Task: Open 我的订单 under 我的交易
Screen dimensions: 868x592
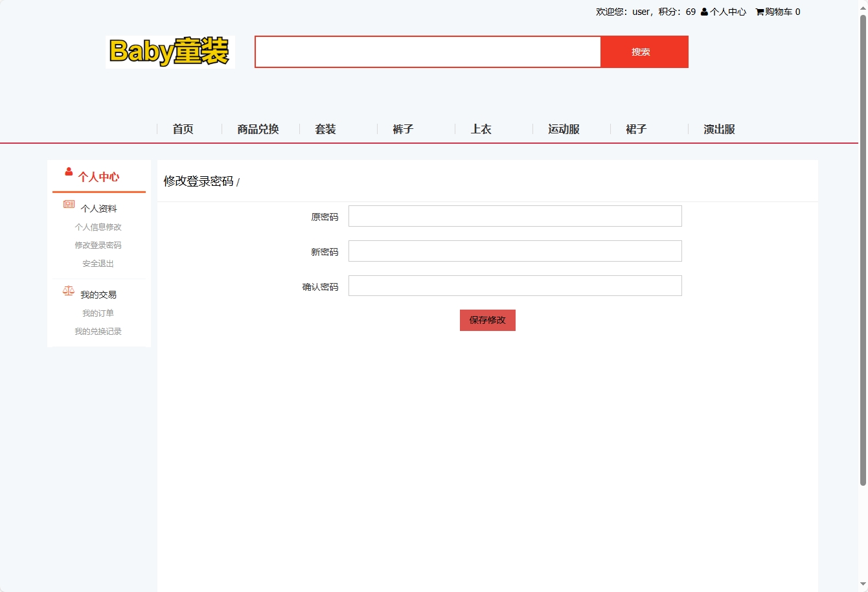Action: (x=98, y=313)
